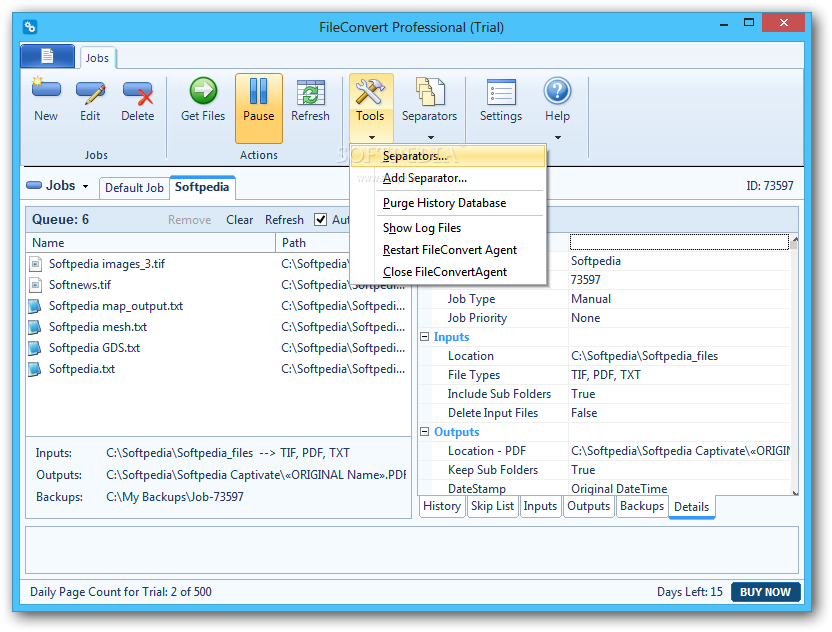Screen dimensions: 832x632
Task: Open the Inputs tab at bottom
Action: coord(540,506)
